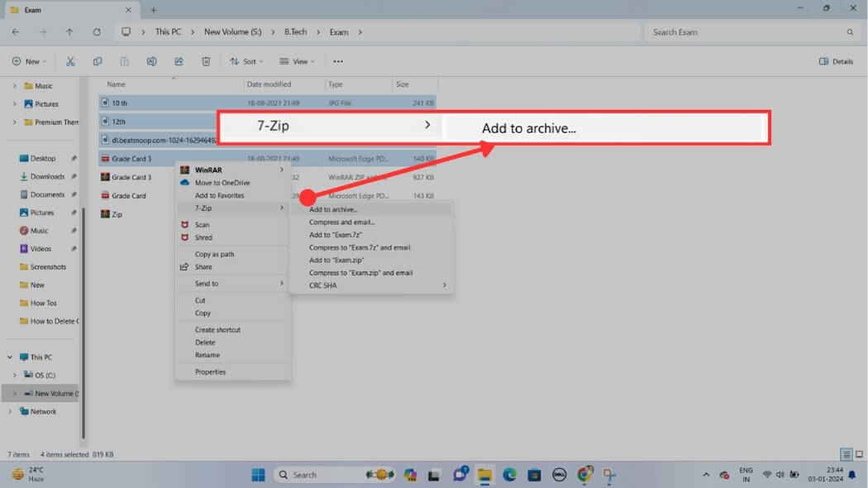Go back with the back arrow
The width and height of the screenshot is (868, 488).
16,32
